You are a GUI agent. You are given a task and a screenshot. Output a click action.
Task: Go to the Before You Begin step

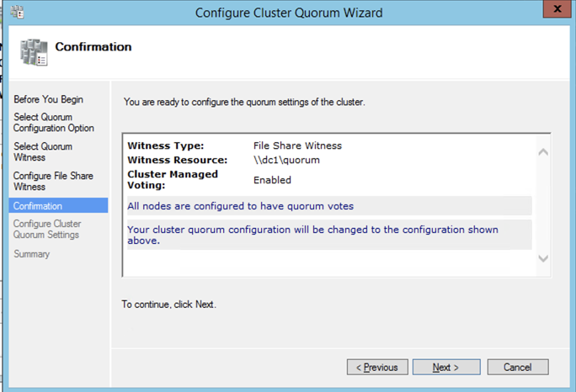[48, 99]
